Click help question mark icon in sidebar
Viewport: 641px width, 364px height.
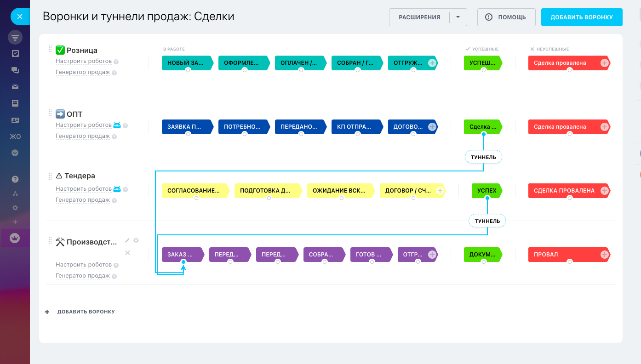15,179
